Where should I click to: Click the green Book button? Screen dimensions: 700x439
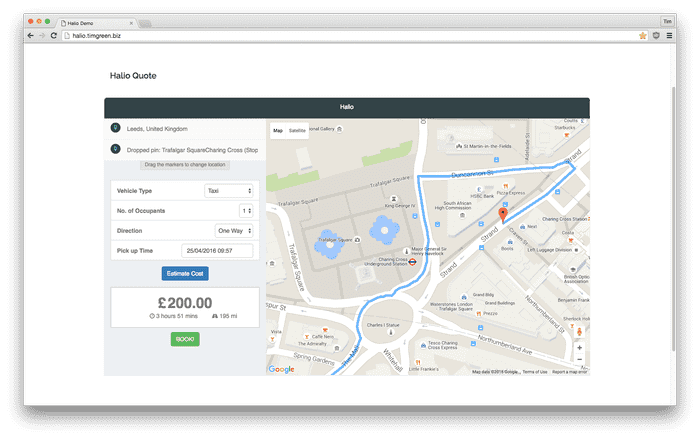(x=185, y=339)
